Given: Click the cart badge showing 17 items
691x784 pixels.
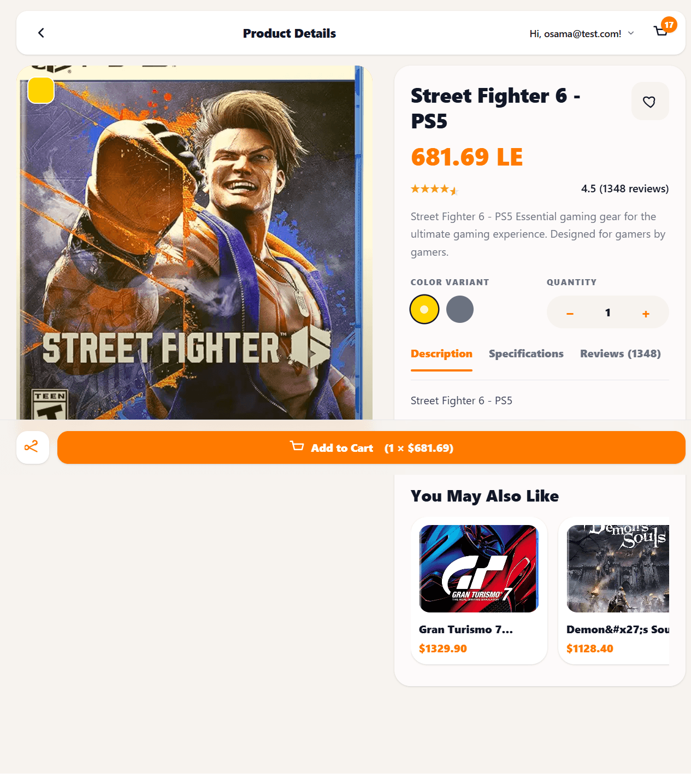Looking at the screenshot, I should (669, 25).
